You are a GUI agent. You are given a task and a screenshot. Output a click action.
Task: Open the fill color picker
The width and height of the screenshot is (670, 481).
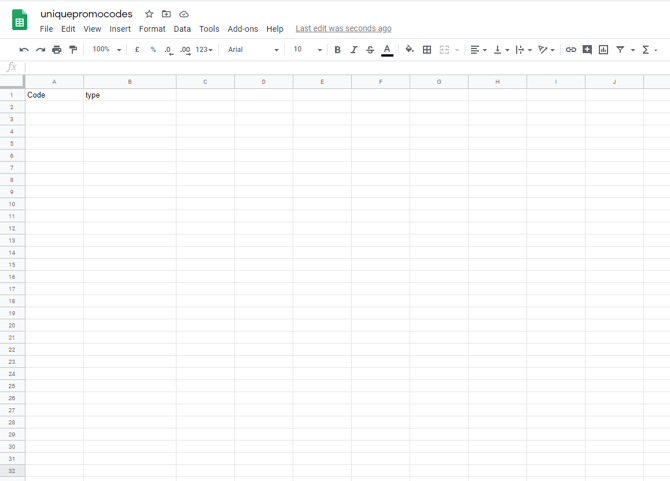pos(409,50)
